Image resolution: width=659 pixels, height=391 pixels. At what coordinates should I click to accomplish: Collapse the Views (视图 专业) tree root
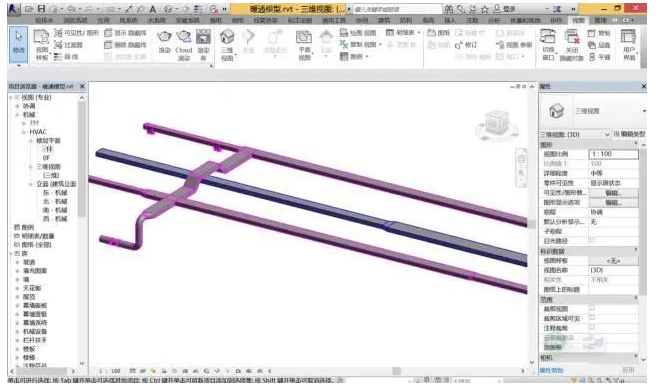point(11,97)
